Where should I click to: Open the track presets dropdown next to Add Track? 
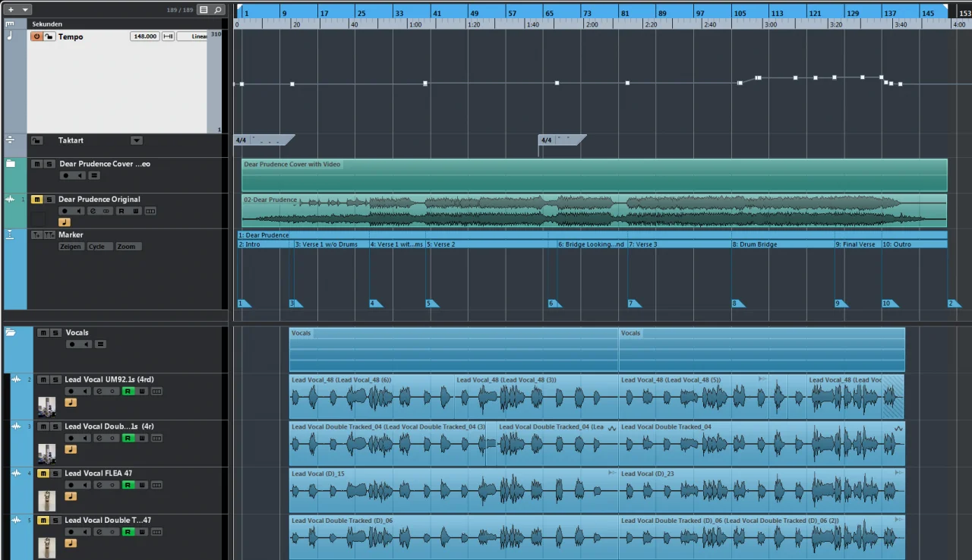click(25, 10)
